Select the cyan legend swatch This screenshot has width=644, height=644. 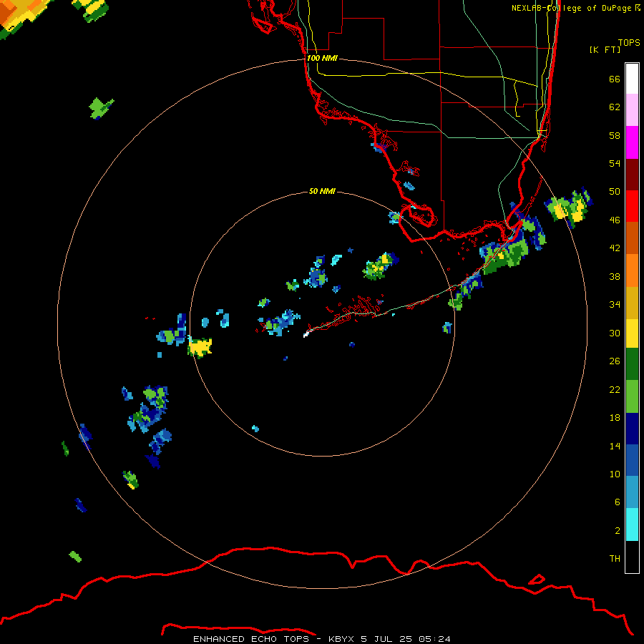(x=632, y=525)
